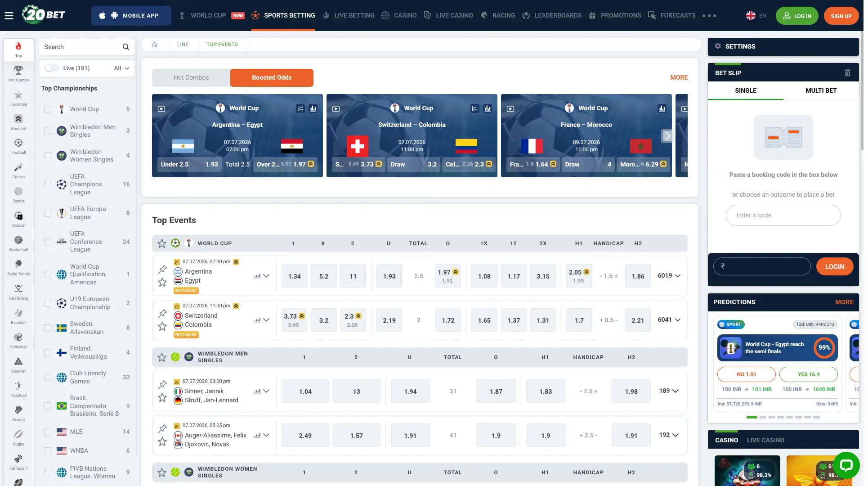Open the Promotions menu item
Screen dimensions: 868x486
coord(615,16)
